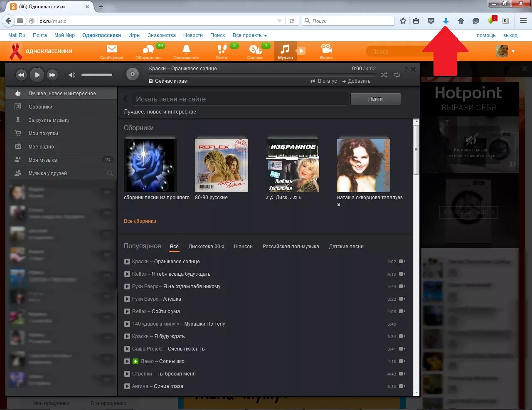Expand Все проекты dropdown

click(250, 35)
